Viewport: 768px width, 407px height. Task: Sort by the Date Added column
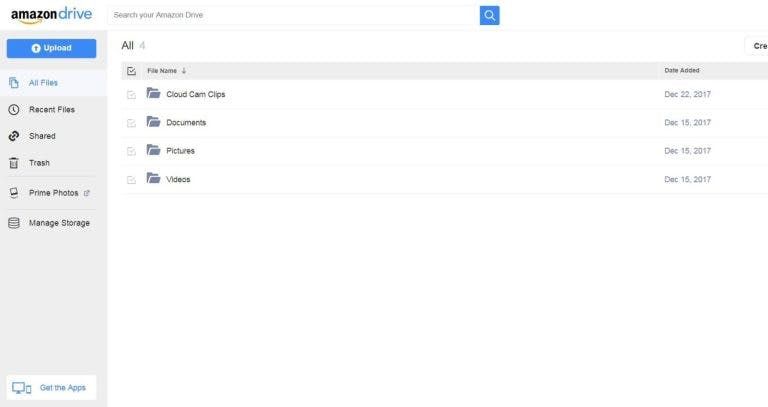coord(682,71)
